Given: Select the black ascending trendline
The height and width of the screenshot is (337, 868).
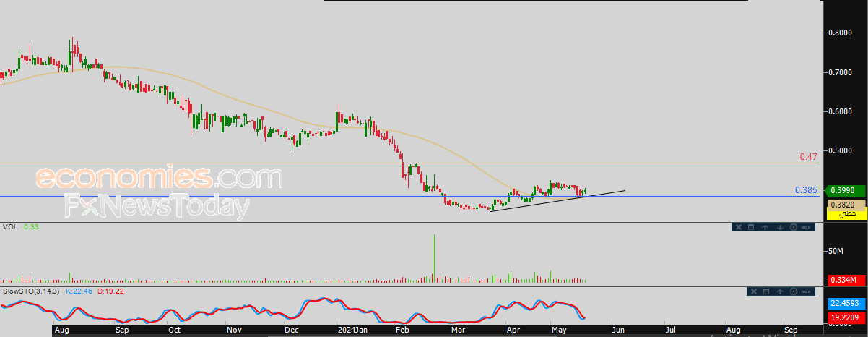Looking at the screenshot, I should click(x=556, y=200).
